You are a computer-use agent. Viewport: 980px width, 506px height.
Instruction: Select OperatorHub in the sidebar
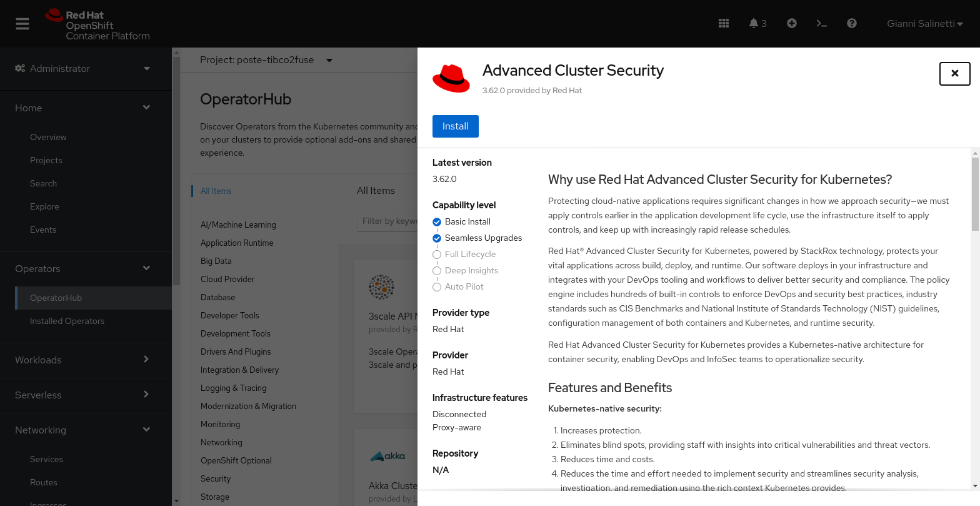pos(93,298)
